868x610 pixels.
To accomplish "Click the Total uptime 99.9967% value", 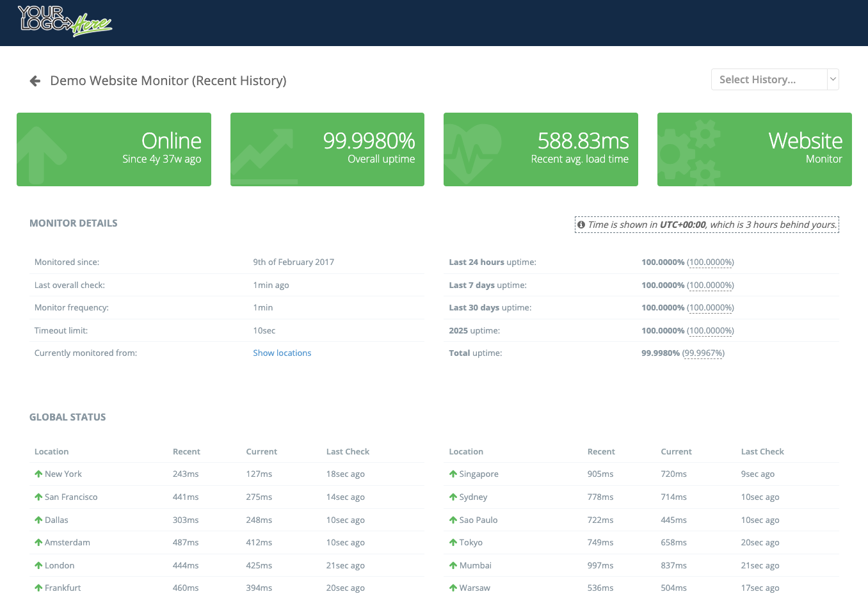I will (703, 353).
